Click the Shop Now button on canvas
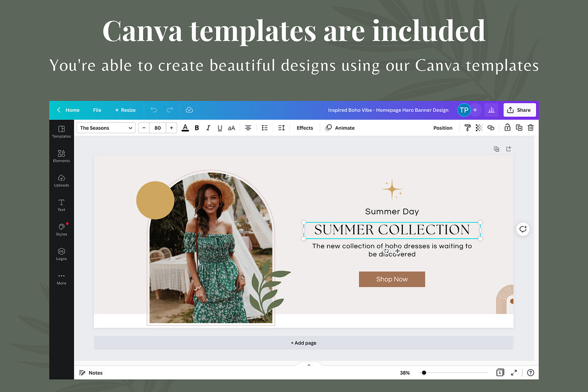The height and width of the screenshot is (392, 588). 392,279
